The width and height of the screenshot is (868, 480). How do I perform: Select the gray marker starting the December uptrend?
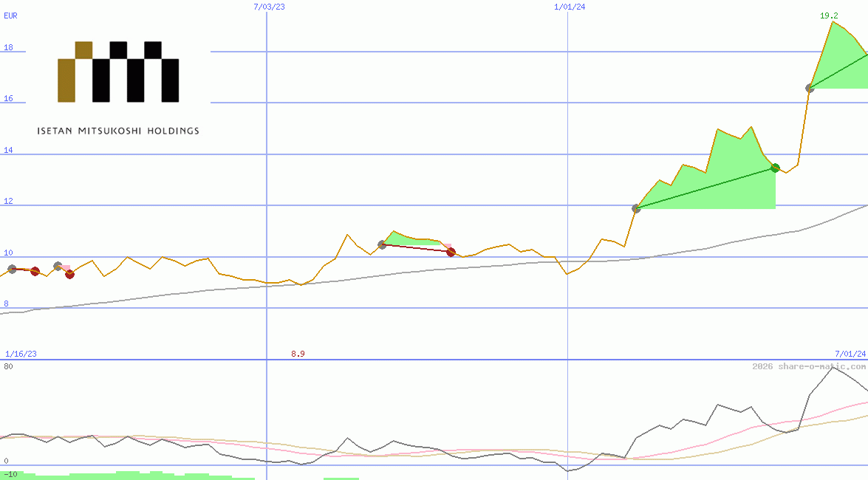click(636, 208)
